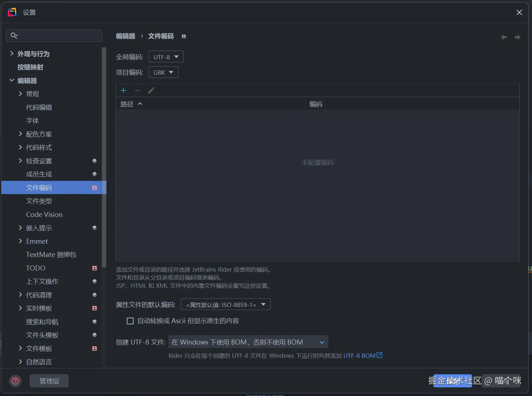Click the back navigation arrow
The image size is (532, 396).
click(504, 37)
